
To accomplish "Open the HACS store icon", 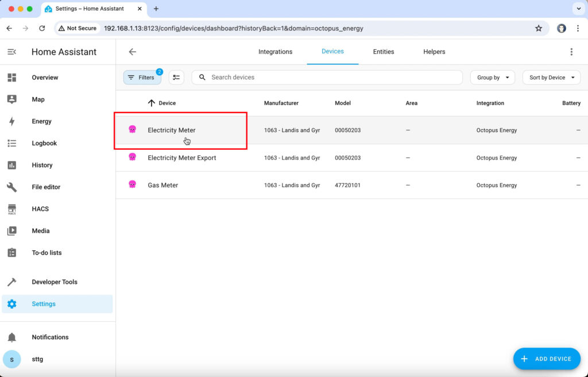I will pyautogui.click(x=12, y=209).
